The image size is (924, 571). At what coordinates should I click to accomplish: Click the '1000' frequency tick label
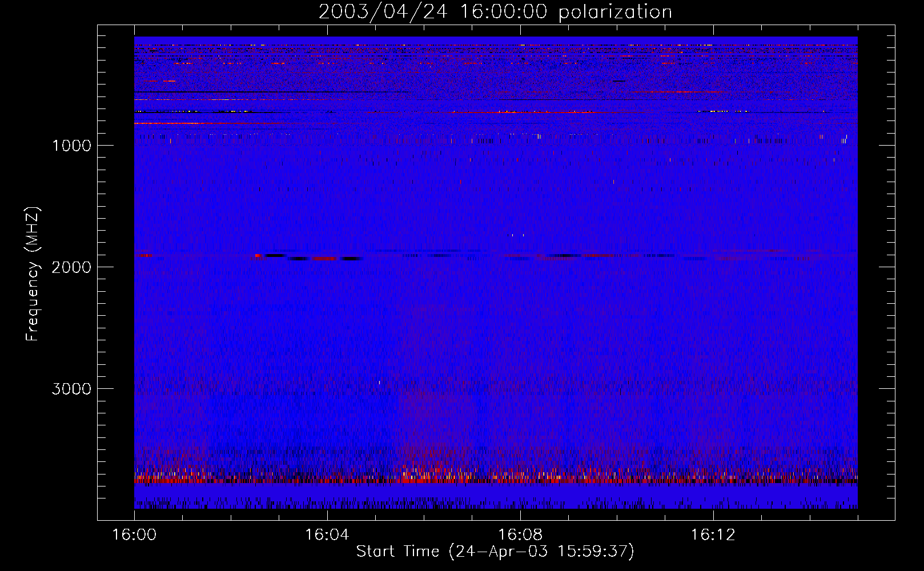72,146
